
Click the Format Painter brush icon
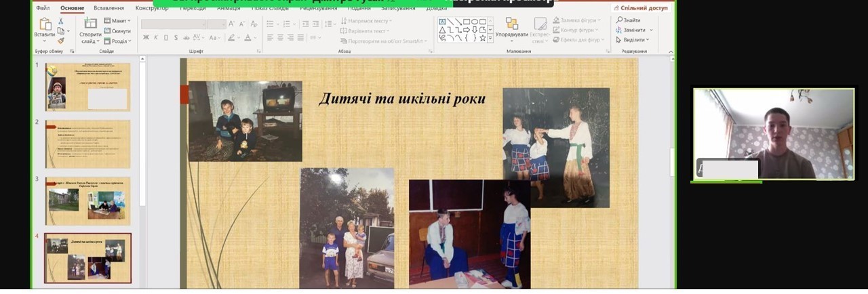coord(60,40)
